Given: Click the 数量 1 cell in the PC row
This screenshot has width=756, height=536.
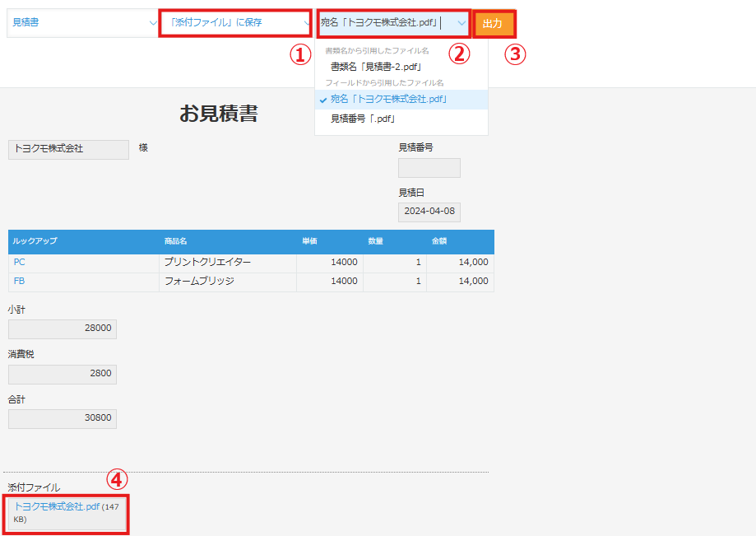Looking at the screenshot, I should coord(395,263).
